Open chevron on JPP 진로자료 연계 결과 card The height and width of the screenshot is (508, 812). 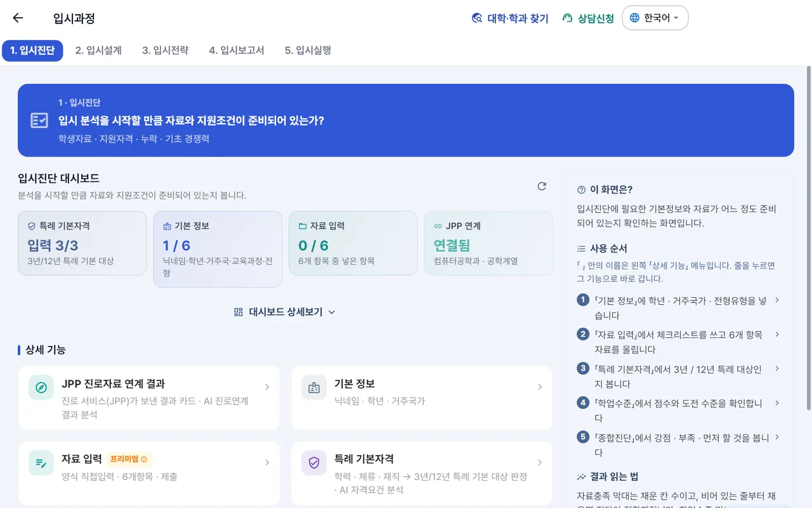267,387
